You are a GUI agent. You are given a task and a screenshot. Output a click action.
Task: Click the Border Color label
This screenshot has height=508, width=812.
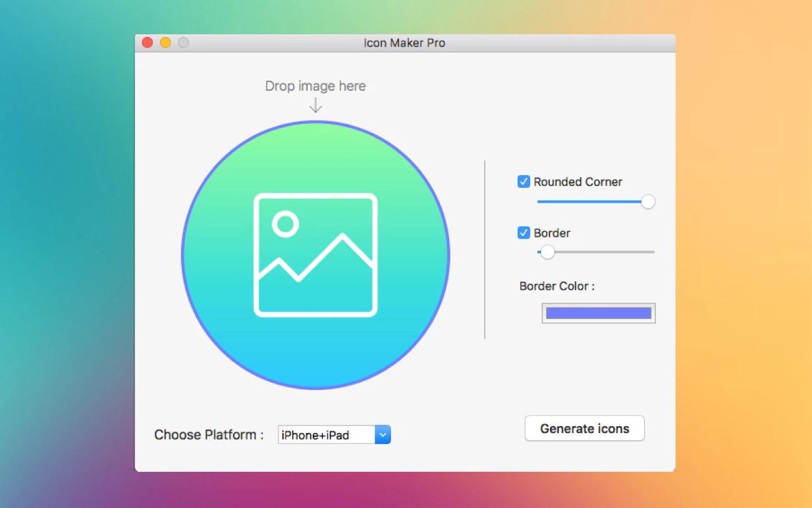(x=557, y=286)
